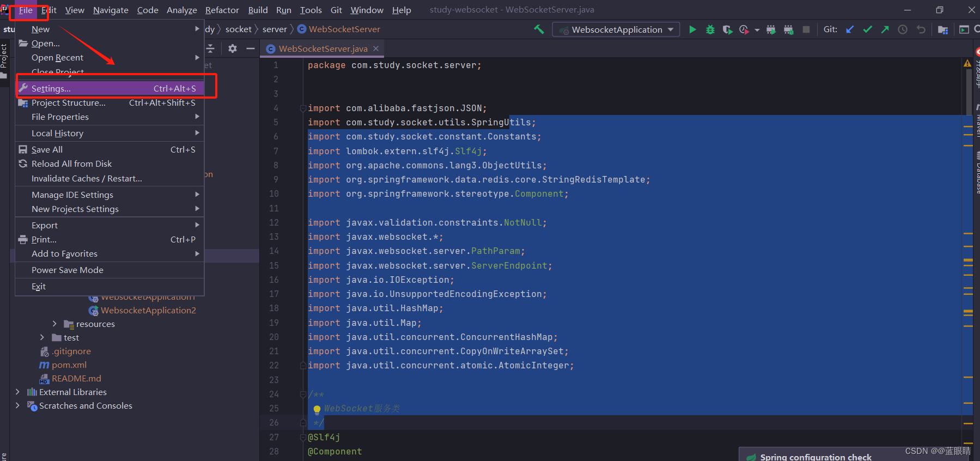The height and width of the screenshot is (461, 980).
Task: Click Save All menu item
Action: [x=109, y=149]
